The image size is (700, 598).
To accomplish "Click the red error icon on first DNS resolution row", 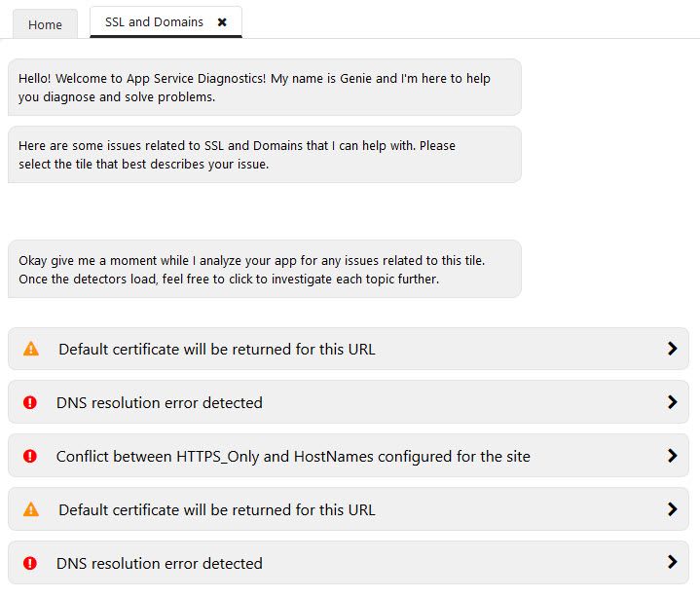I will coord(30,402).
